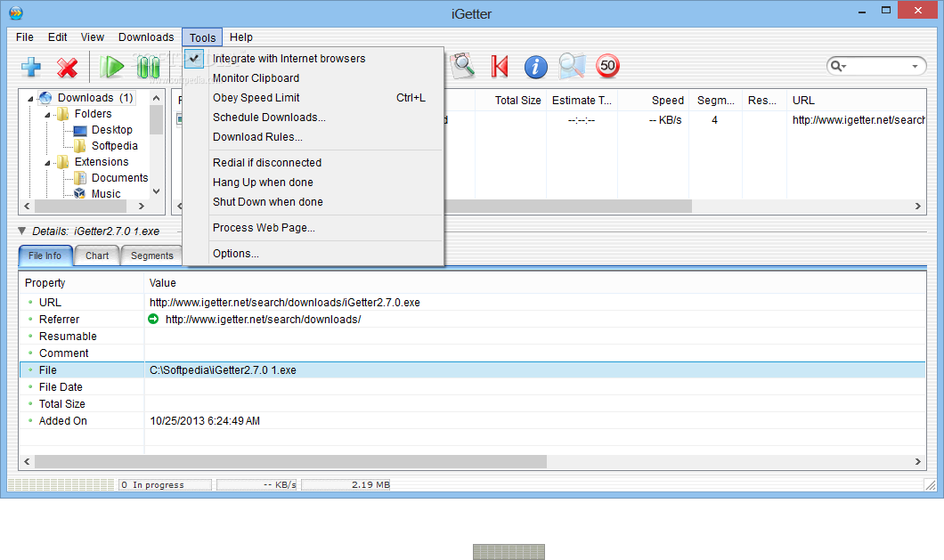Collapse the Details disclosure triangle
This screenshot has width=944, height=560.
pos(21,231)
